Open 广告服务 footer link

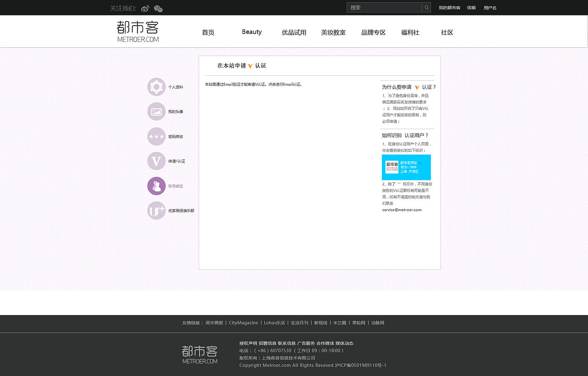306,343
